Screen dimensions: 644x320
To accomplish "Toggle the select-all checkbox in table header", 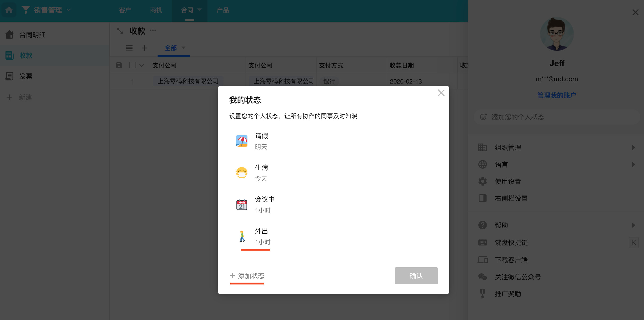I will (132, 65).
